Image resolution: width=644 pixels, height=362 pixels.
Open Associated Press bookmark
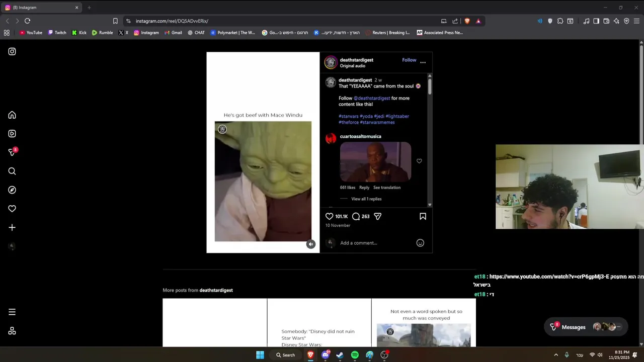(440, 33)
